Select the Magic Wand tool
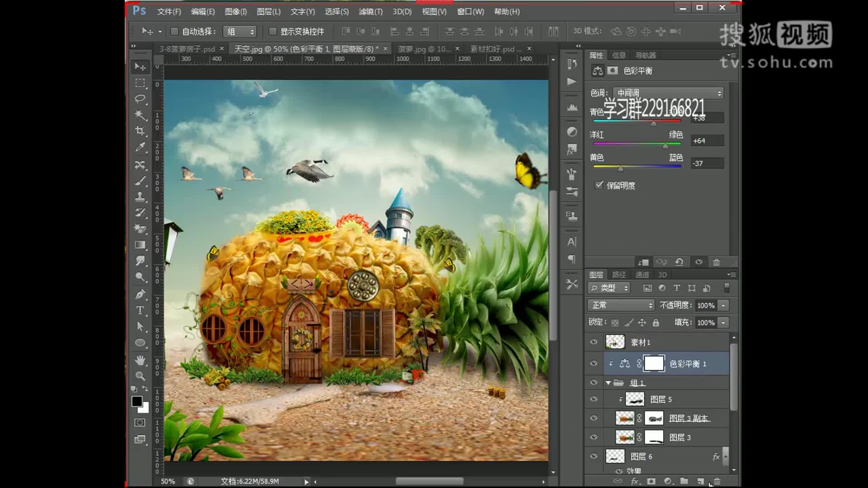 [140, 115]
